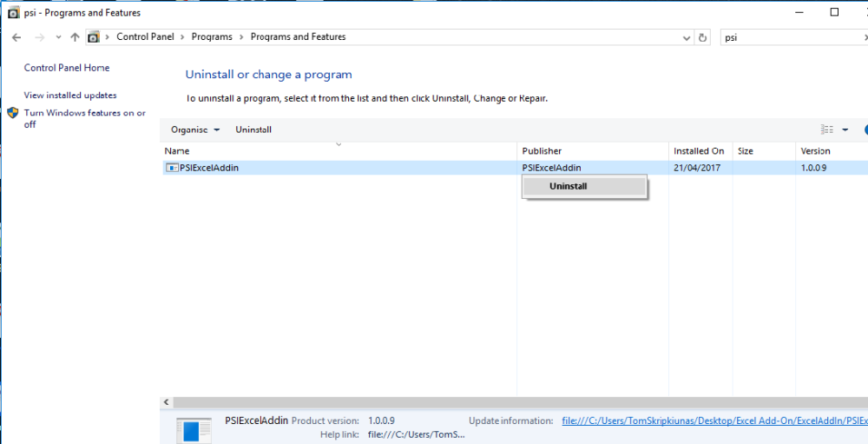Click the forward navigation arrow
The width and height of the screenshot is (868, 444).
click(x=39, y=37)
